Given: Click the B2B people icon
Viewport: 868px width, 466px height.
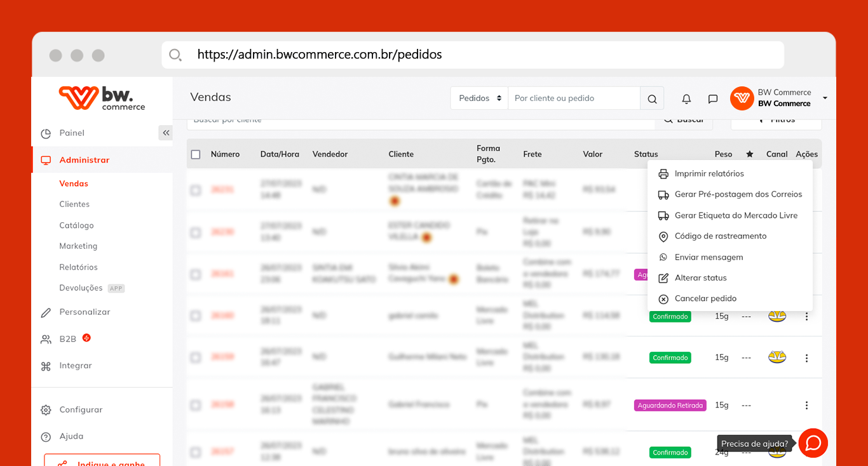Looking at the screenshot, I should pos(46,340).
